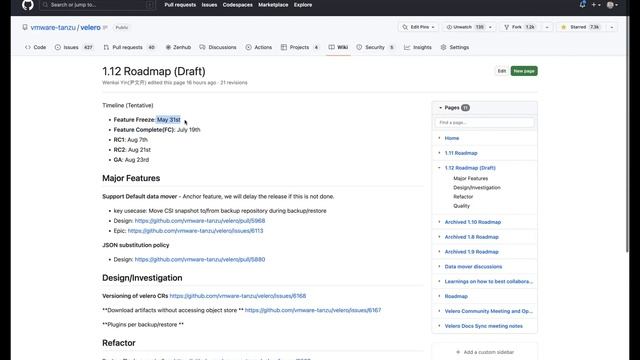
Task: Open the 1.11 Roadmap wiki page
Action: (461, 153)
